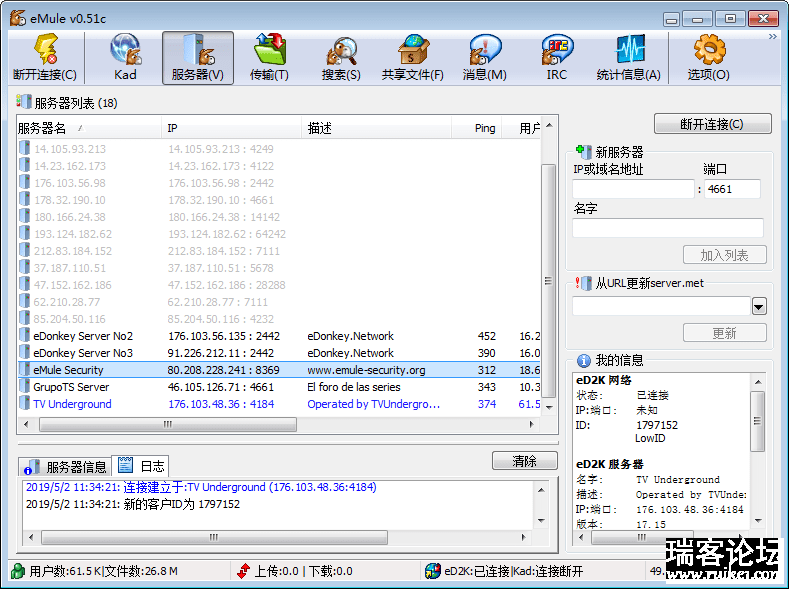Viewport: 789px width, 589px height.
Task: Click server icon of eDonkey Server No3
Action: pyautogui.click(x=24, y=353)
